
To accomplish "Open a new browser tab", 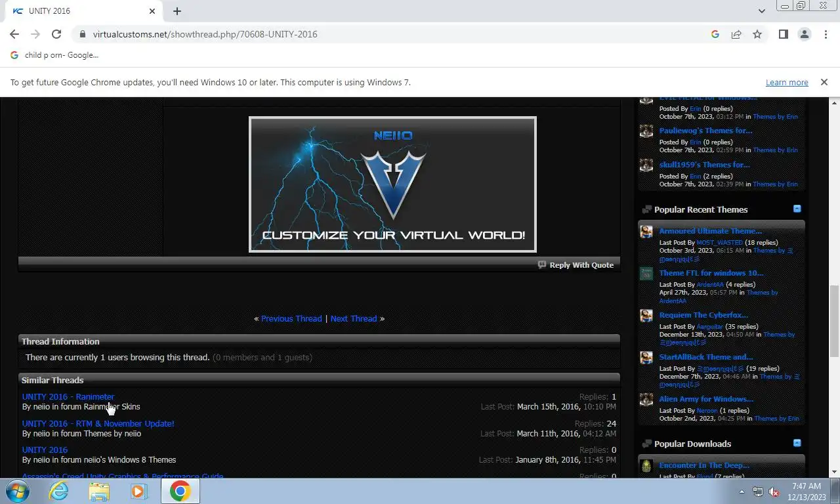I will click(177, 11).
